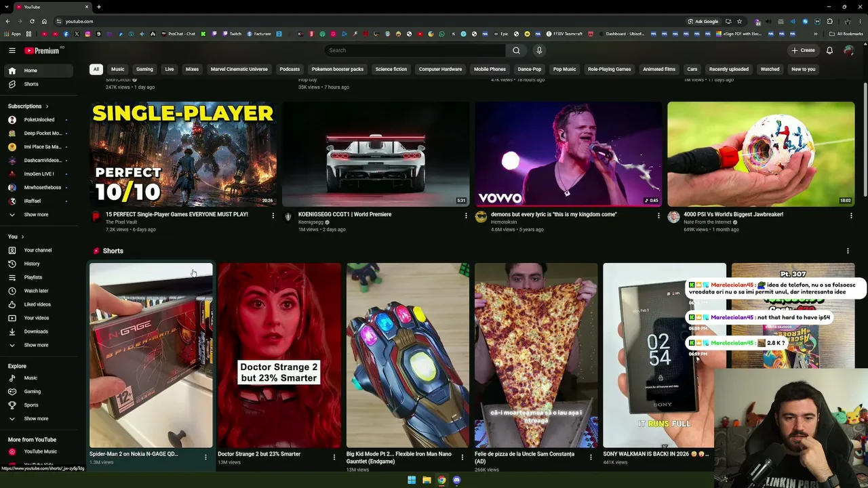Open options for Spider-Man 2 N-GAGE short
Screen dimensions: 868x488
tap(205, 457)
